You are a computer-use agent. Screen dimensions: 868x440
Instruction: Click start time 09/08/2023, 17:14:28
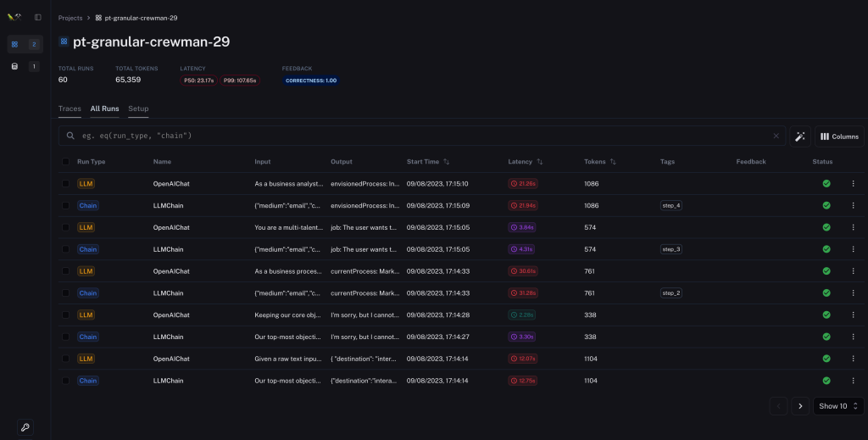(438, 315)
